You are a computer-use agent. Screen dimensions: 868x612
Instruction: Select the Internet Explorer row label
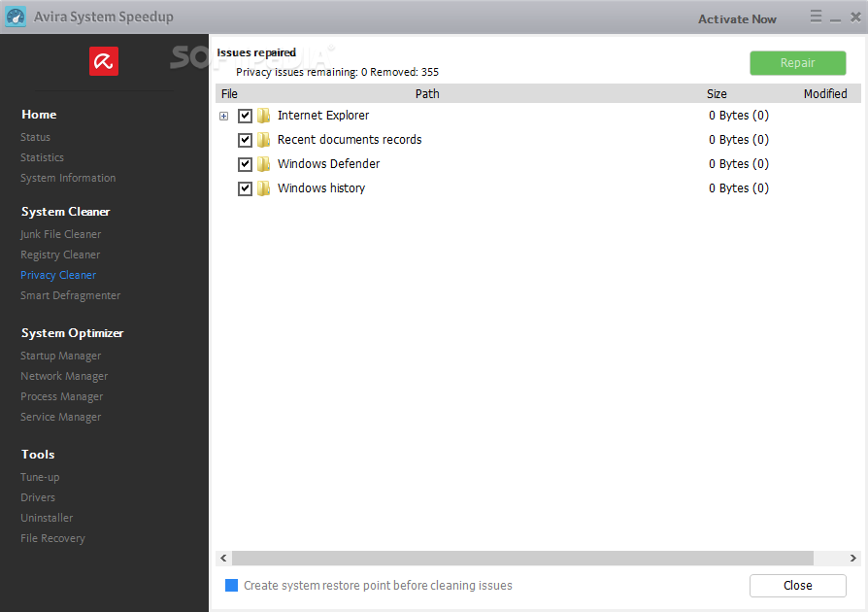[323, 116]
